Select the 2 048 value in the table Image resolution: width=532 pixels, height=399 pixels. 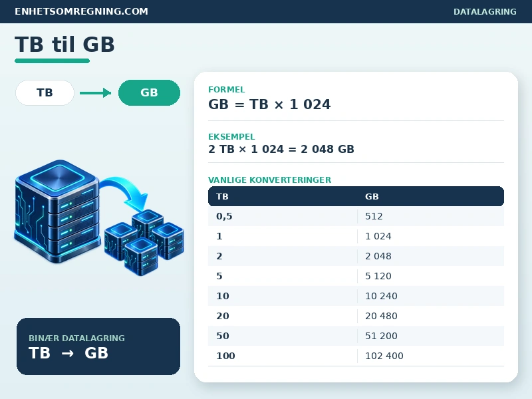coord(378,256)
